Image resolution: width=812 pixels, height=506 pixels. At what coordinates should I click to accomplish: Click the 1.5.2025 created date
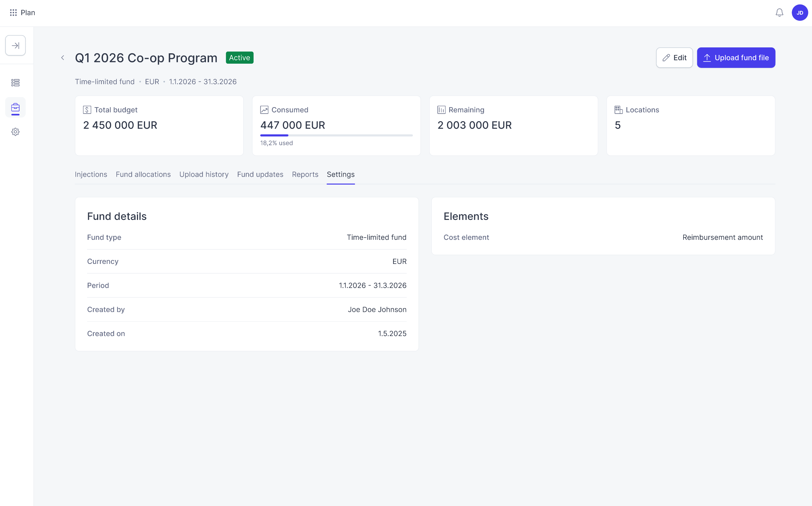[392, 334]
